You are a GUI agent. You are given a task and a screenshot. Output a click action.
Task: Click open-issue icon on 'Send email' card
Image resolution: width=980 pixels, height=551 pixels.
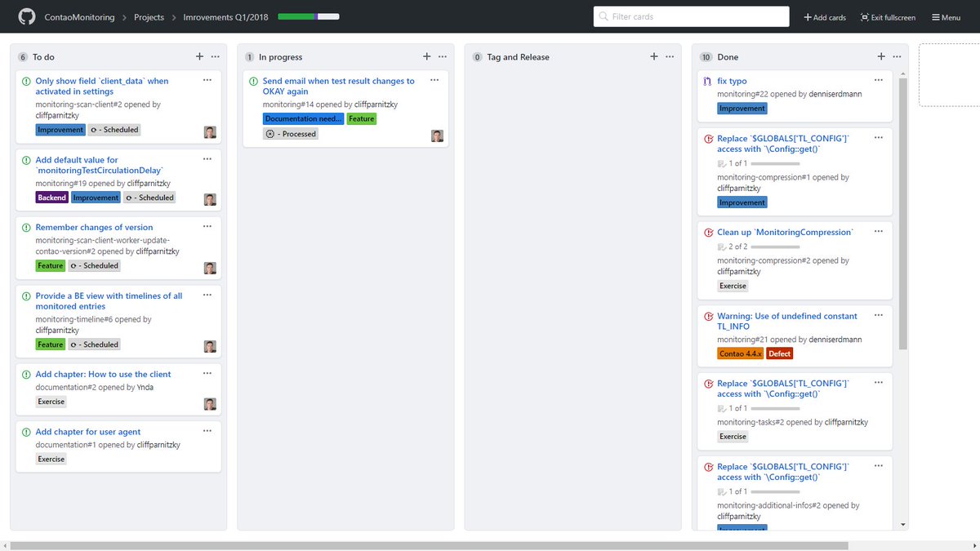pyautogui.click(x=253, y=81)
